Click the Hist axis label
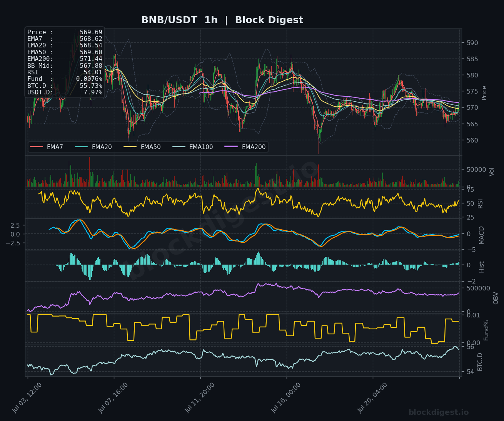Viewport: 504px width, 421px height. tap(482, 267)
